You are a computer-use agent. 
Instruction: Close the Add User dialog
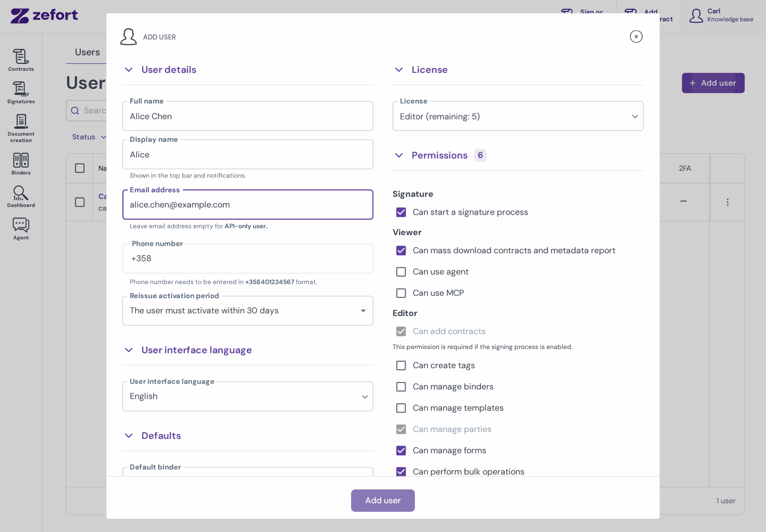coord(636,36)
